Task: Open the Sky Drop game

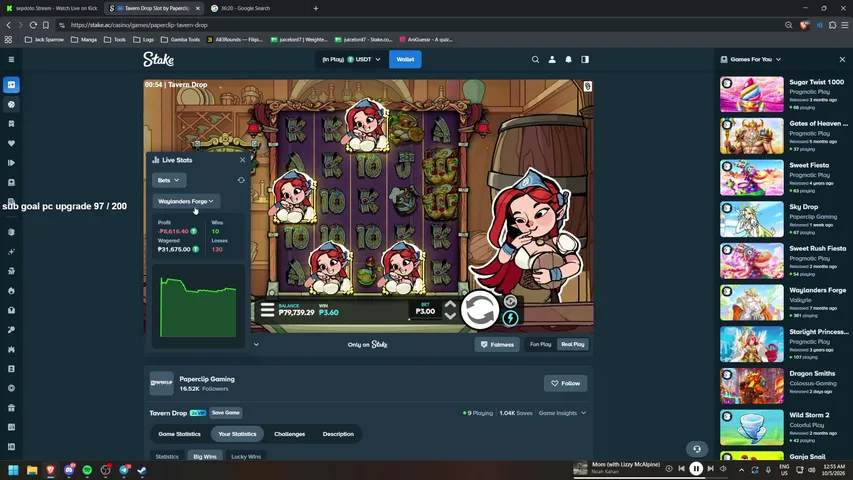Action: tap(752, 219)
